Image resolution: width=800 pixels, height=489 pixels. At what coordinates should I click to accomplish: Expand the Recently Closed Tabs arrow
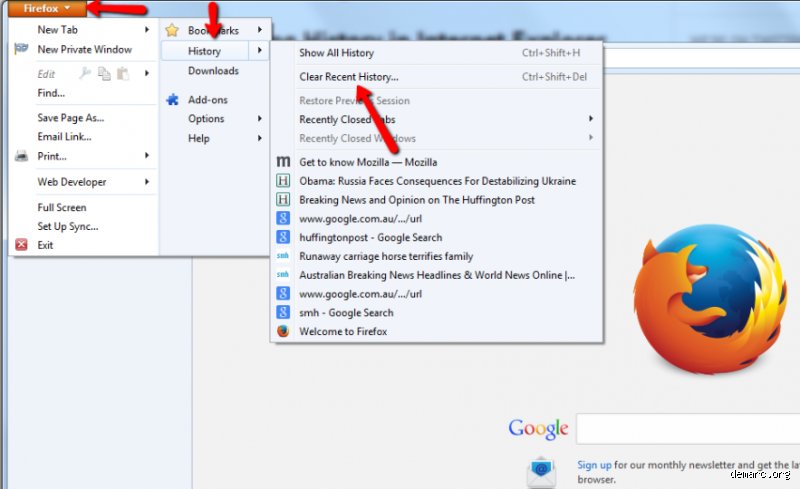[x=591, y=118]
